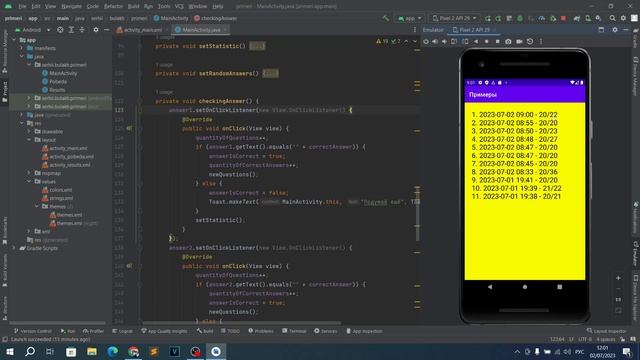640x360 pixels.
Task: Click checkingAnswer in the breadcrumb bar
Action: [x=216, y=18]
